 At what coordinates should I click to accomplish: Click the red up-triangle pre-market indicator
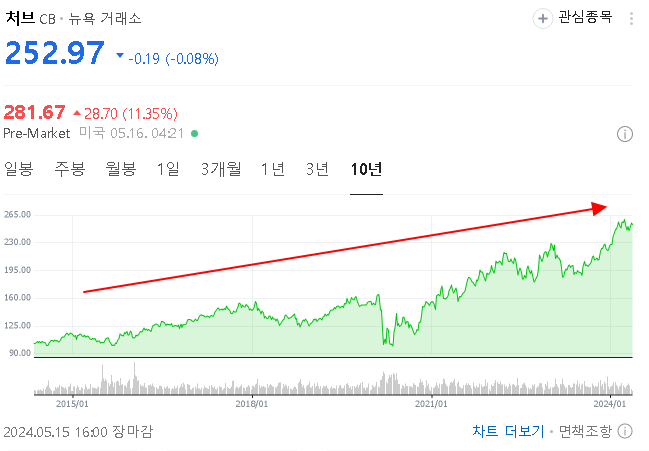(x=77, y=113)
